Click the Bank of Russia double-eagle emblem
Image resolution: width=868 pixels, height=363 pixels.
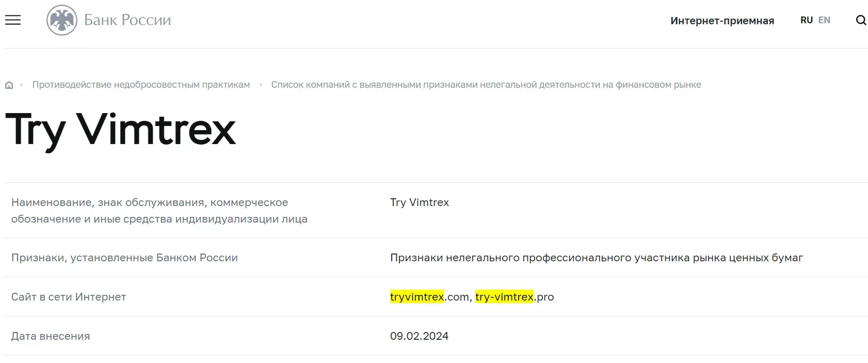(62, 20)
